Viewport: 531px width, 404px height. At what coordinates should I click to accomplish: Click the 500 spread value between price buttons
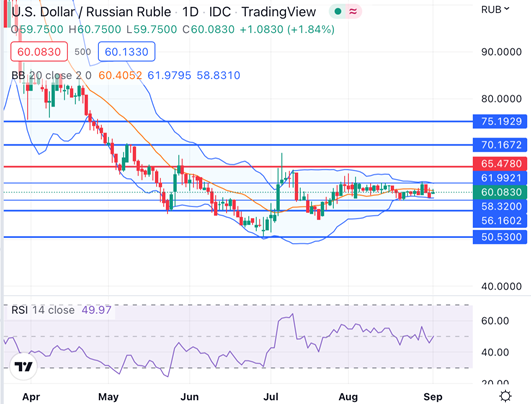[x=83, y=52]
